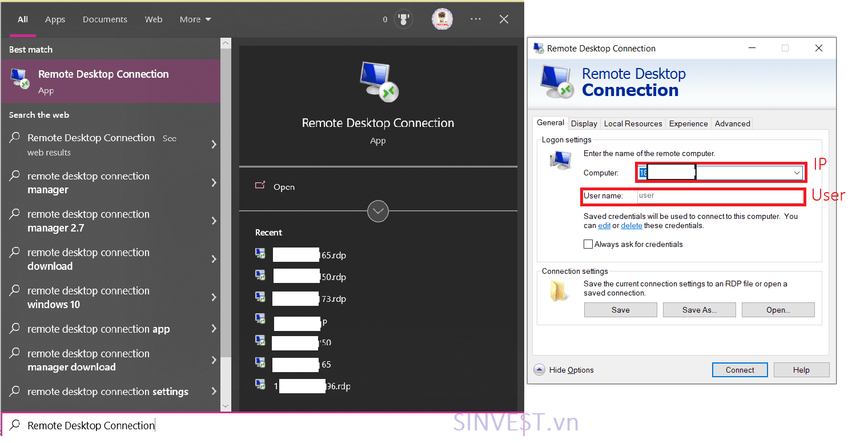Expand arrow for 'remote desktop connection app'
868x443 pixels.
tap(214, 329)
